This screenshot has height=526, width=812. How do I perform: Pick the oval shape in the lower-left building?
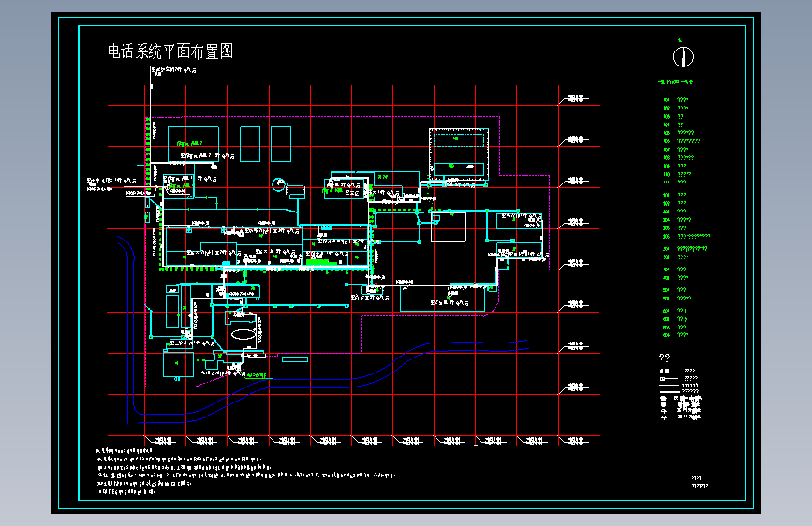(244, 335)
